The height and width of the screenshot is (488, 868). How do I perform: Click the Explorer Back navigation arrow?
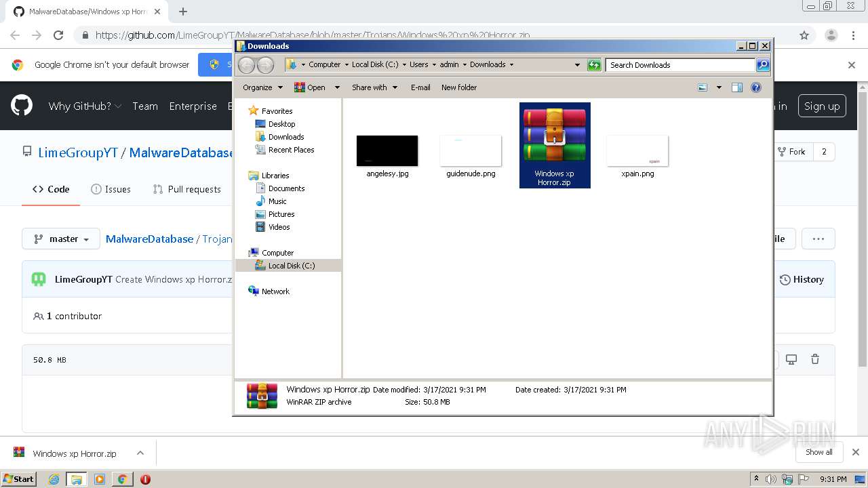click(246, 65)
